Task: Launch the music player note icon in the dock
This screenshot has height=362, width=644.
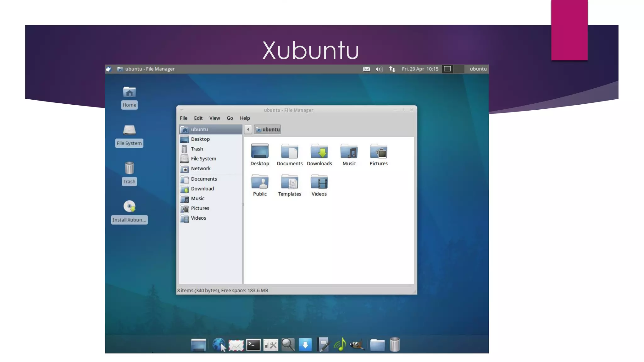Action: click(x=340, y=344)
